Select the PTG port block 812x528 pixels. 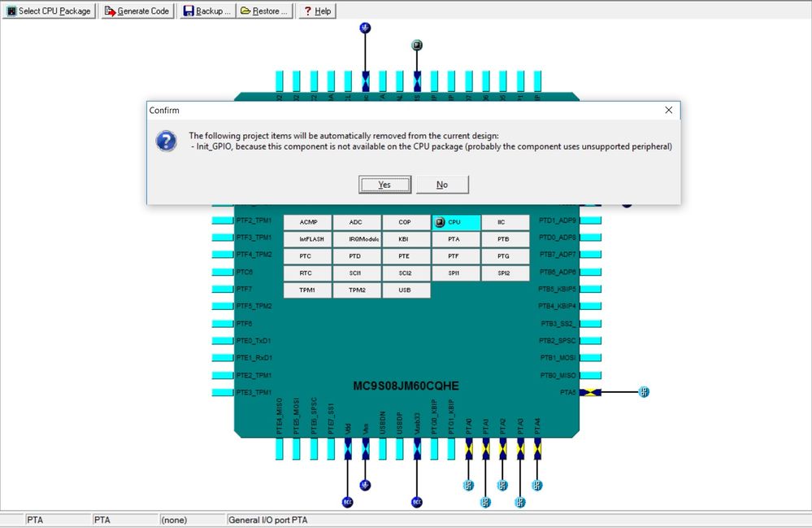click(506, 256)
